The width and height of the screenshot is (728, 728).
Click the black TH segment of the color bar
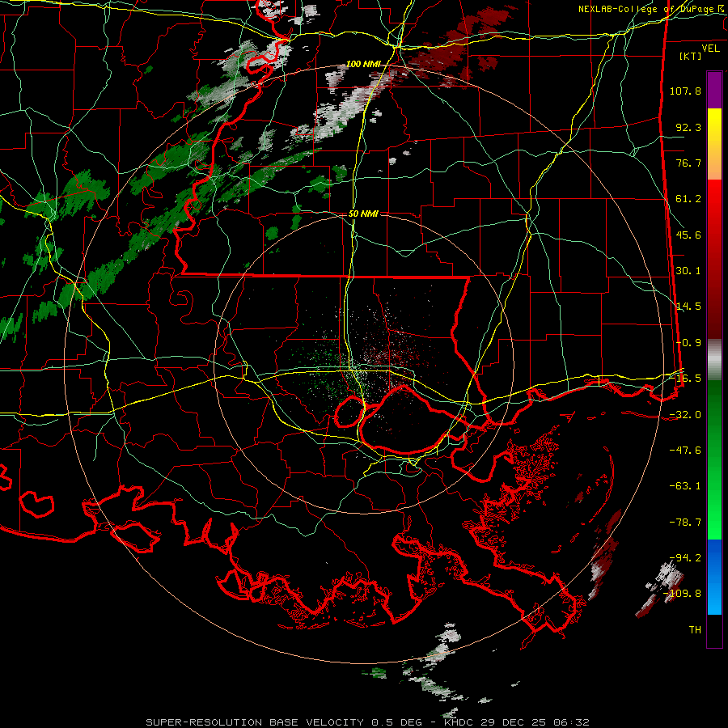(714, 630)
